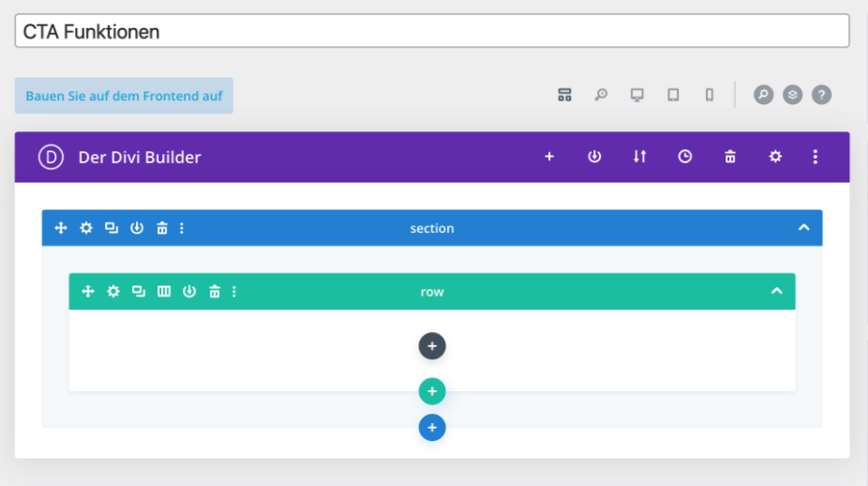Select phone view icon
The height and width of the screenshot is (486, 868).
click(x=710, y=95)
